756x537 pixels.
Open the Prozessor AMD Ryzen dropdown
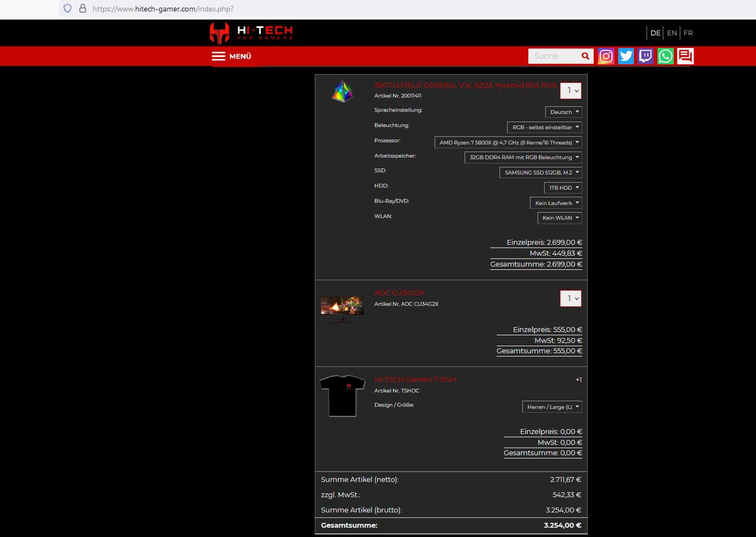tap(508, 142)
